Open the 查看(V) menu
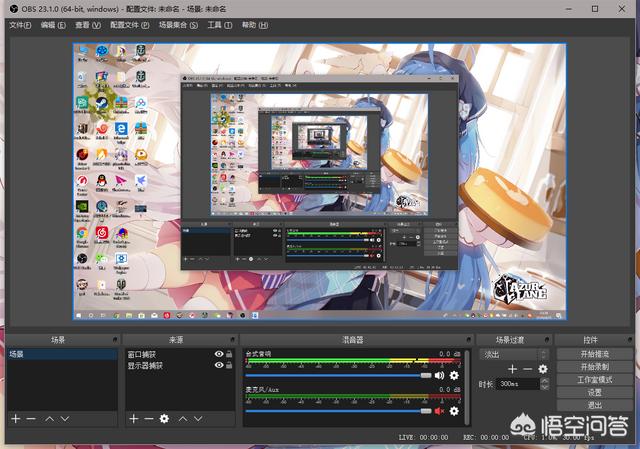The height and width of the screenshot is (449, 640). tap(88, 25)
